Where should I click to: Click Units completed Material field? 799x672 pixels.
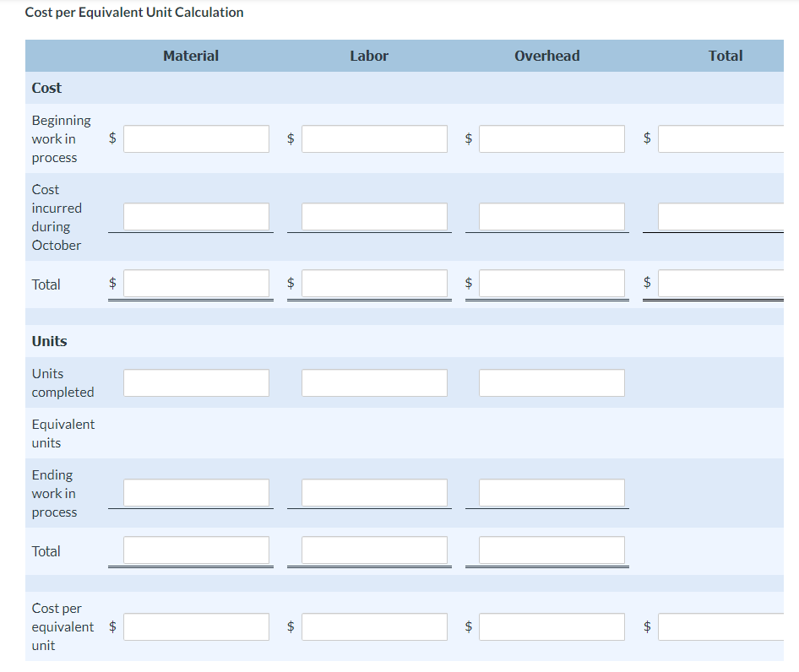[196, 383]
